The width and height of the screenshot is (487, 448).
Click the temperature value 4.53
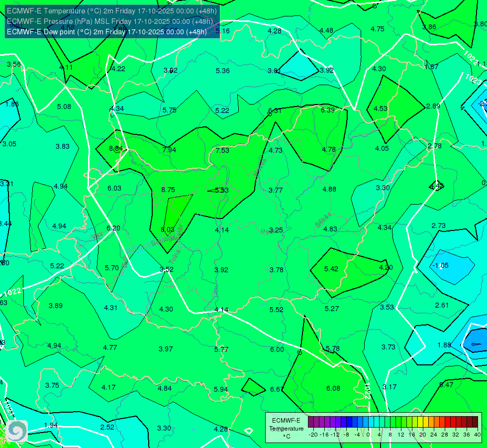click(x=381, y=109)
